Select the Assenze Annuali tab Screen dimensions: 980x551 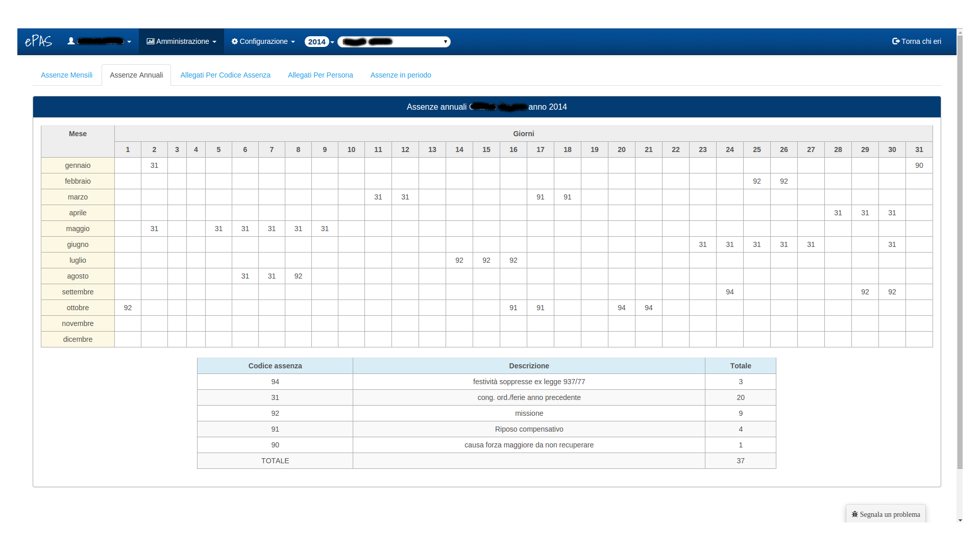pyautogui.click(x=136, y=75)
